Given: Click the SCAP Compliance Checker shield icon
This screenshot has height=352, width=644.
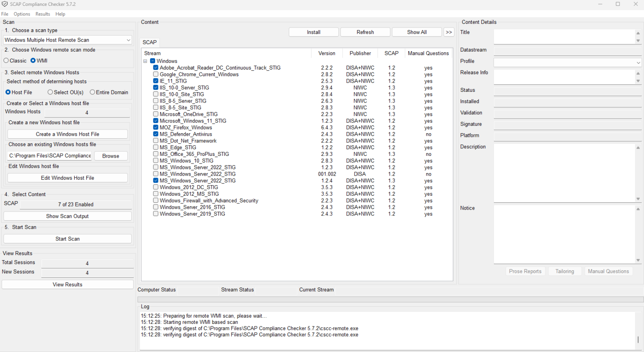Looking at the screenshot, I should (5, 4).
